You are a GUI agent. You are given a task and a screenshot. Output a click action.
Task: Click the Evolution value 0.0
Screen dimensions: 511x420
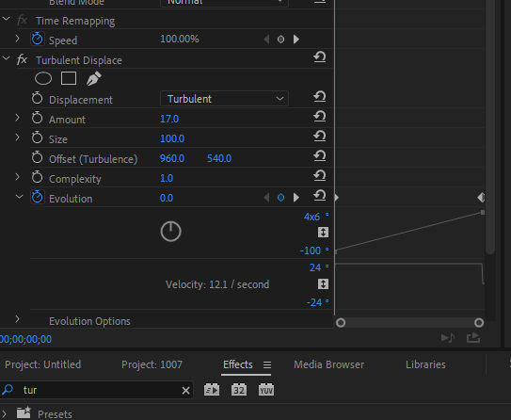point(167,198)
